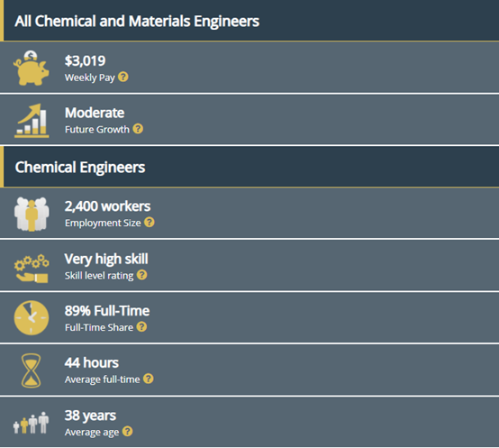Select the All Chemical and Materials Engineers header
The height and width of the screenshot is (448, 499).
(249, 21)
